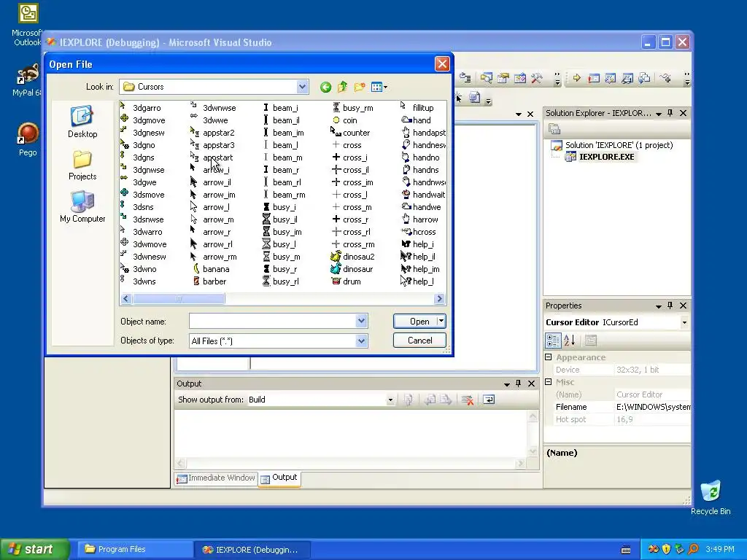Click the file list horizontal scrollbar thumb
Screen dimensions: 747x560
pos(179,299)
